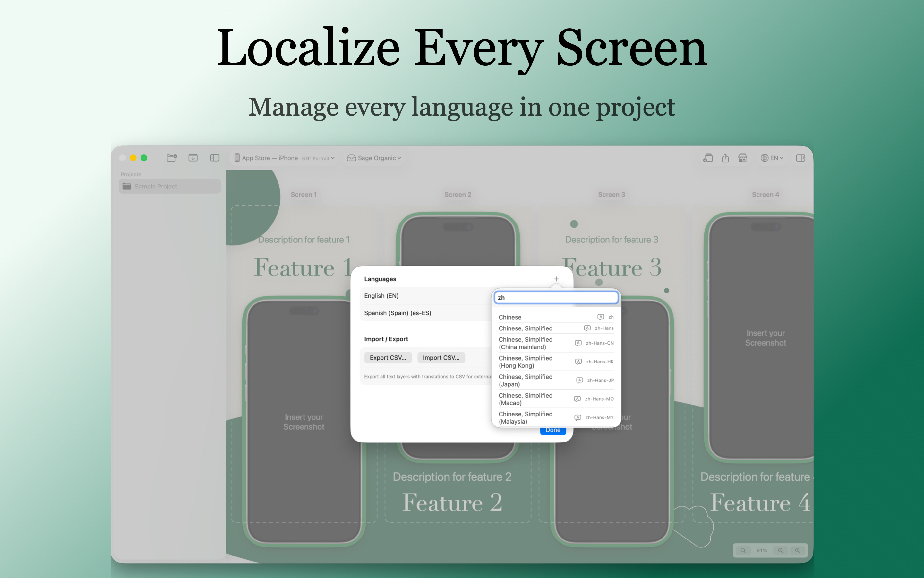Click the Screen 4 label
The height and width of the screenshot is (578, 924).
coord(766,195)
